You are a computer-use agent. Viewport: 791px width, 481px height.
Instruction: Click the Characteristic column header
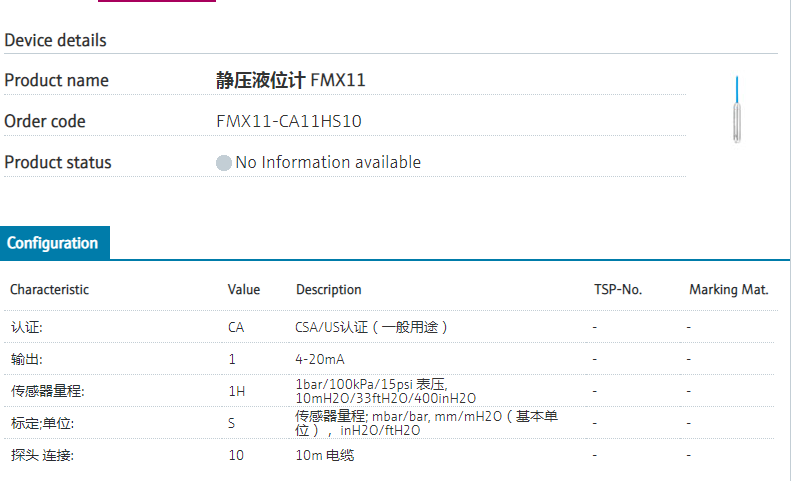(50, 290)
